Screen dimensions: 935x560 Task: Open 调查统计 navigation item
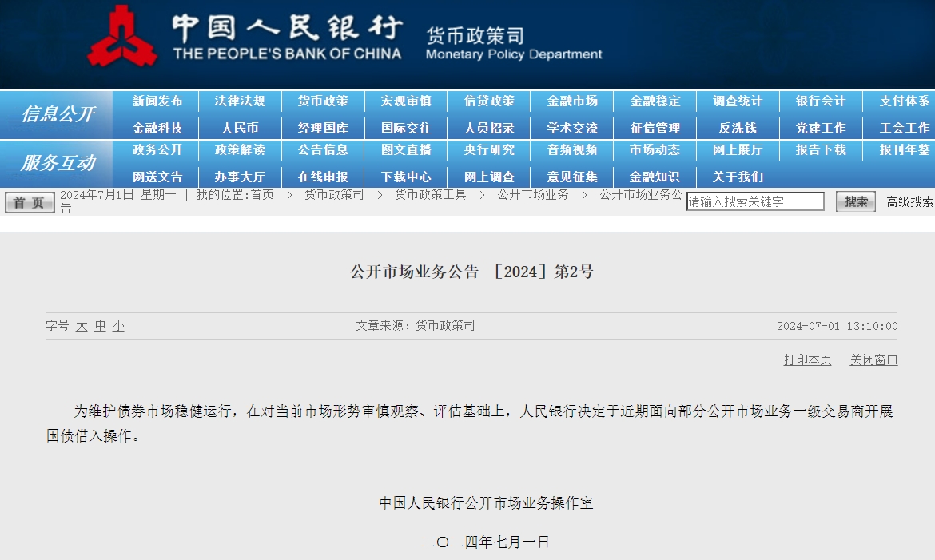tap(738, 101)
